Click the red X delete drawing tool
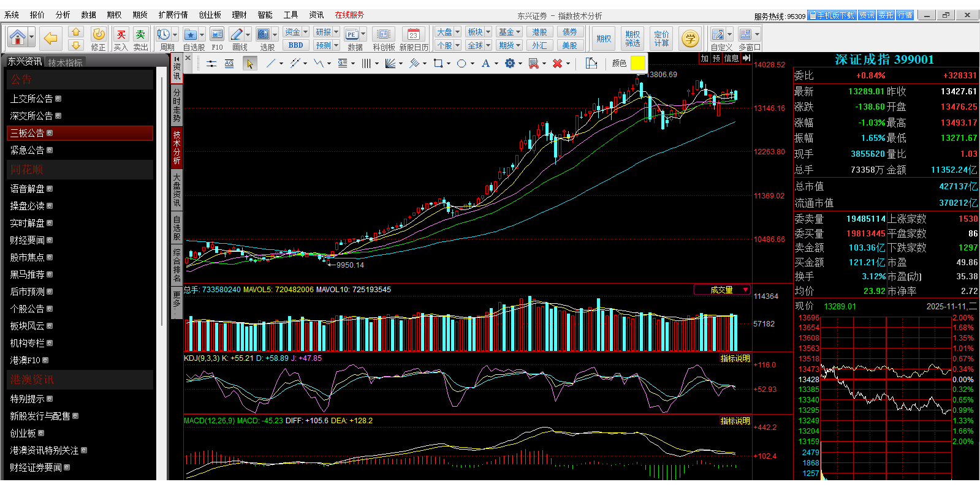The width and height of the screenshot is (980, 490). click(557, 63)
